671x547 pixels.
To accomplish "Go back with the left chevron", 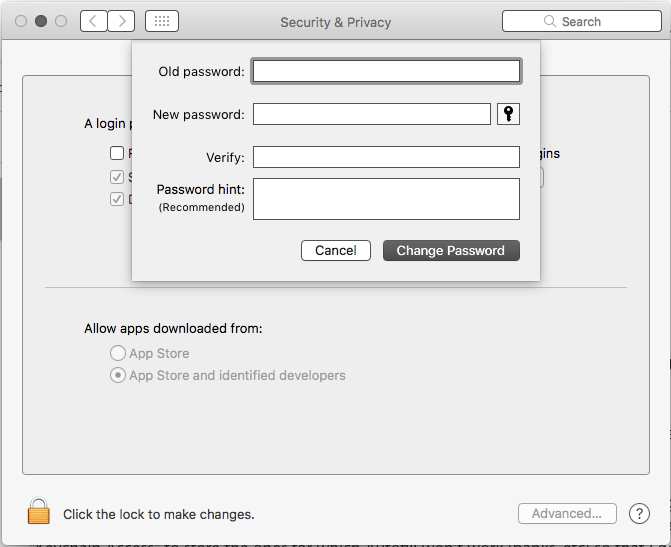I will pos(94,21).
